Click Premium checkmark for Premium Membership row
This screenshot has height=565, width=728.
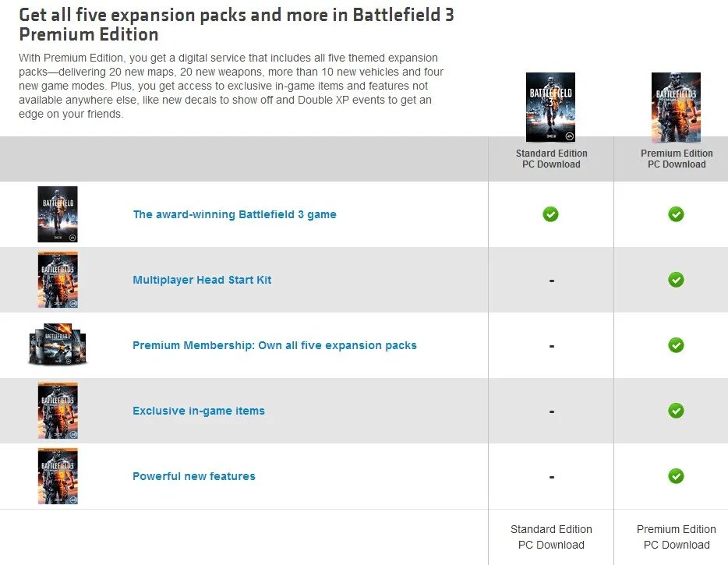pos(676,345)
